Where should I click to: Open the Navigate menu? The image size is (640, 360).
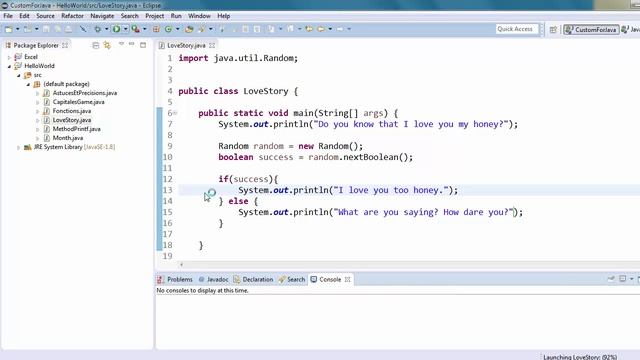point(102,16)
